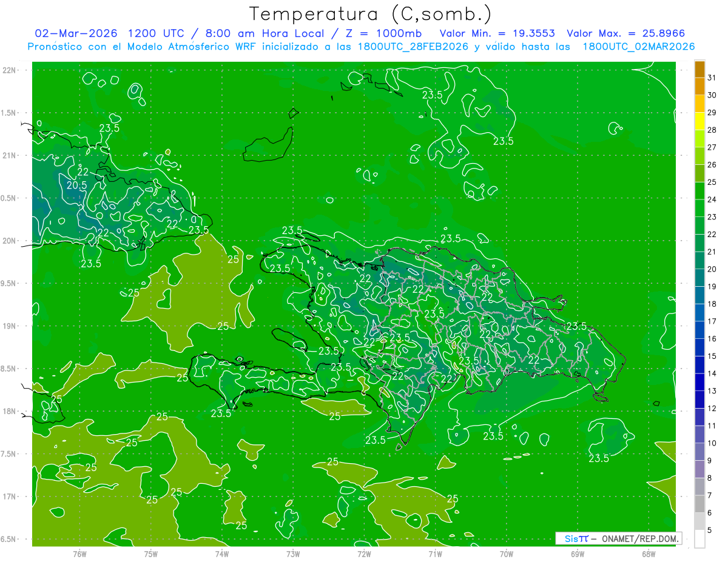Image resolution: width=728 pixels, height=562 pixels.
Task: Click the legend scale value 11
Action: [712, 426]
